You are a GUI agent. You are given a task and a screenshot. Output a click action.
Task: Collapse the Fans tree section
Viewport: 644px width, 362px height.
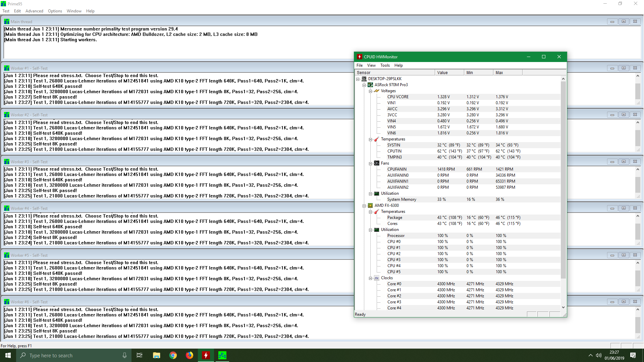[370, 164]
